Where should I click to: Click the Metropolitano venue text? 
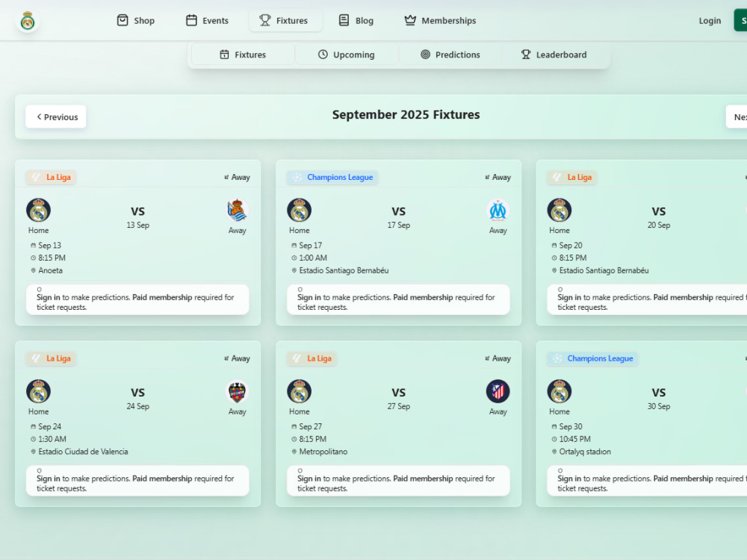(323, 452)
